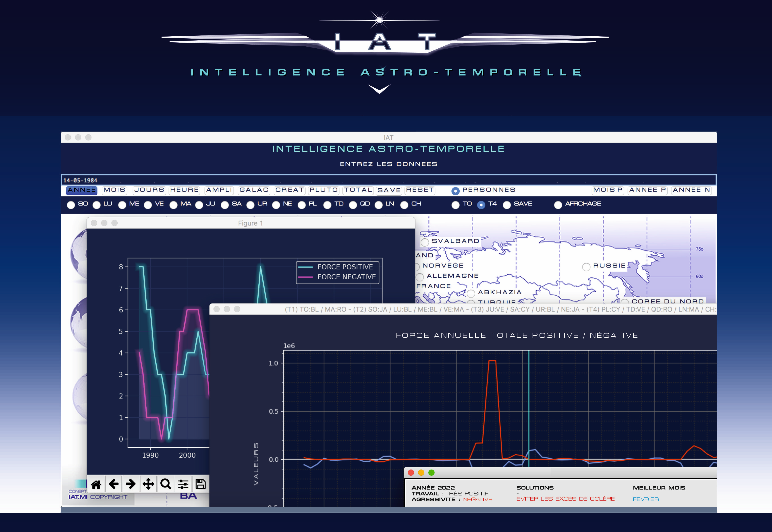Choose the SAVE radio option beside T4

point(507,205)
